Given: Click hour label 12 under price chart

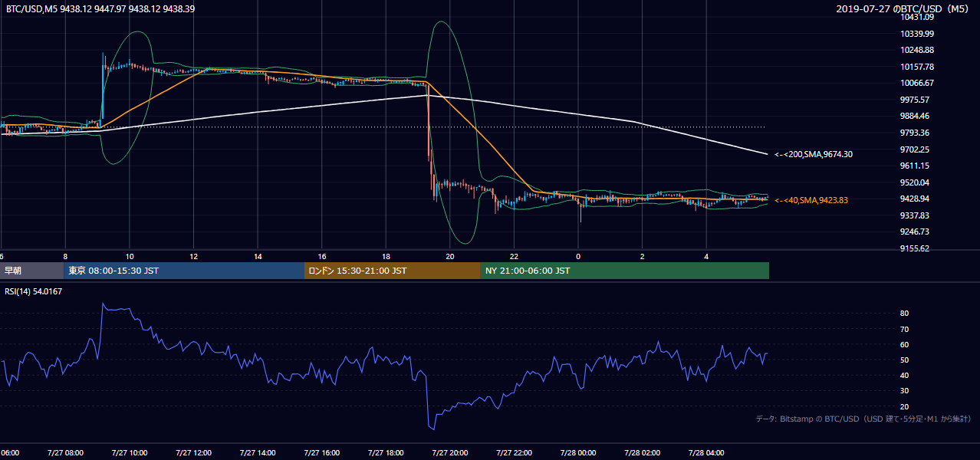Looking at the screenshot, I should [193, 256].
